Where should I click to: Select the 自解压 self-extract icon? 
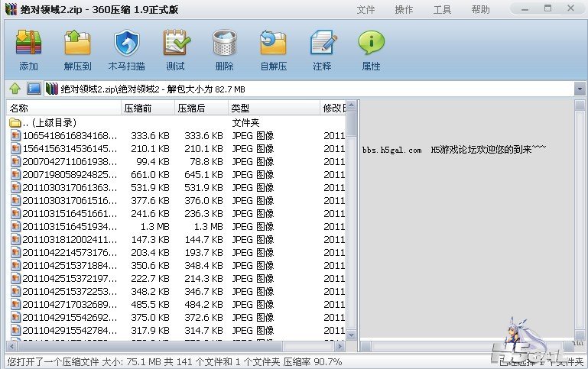(273, 50)
